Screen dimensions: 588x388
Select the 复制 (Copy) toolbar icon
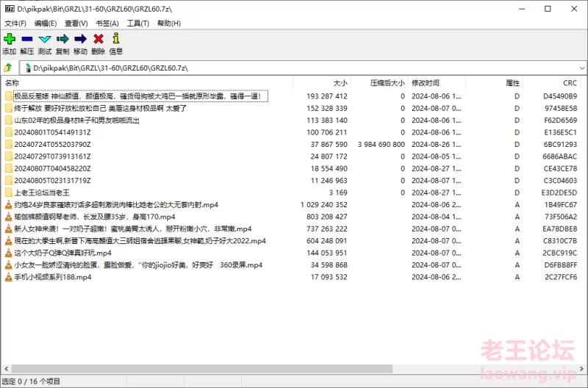(x=62, y=39)
